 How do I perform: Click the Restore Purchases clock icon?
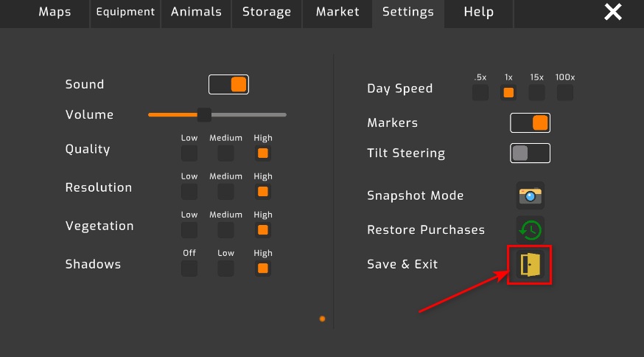(531, 229)
